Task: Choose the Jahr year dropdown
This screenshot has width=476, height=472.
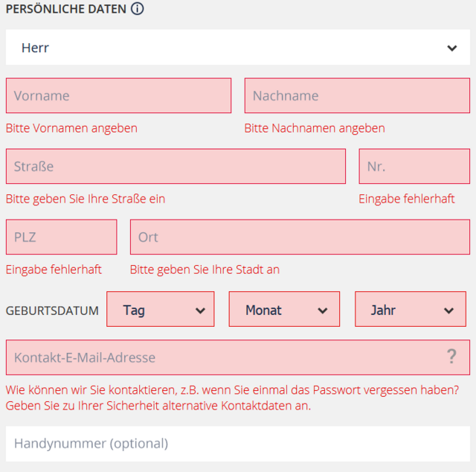Action: [411, 309]
